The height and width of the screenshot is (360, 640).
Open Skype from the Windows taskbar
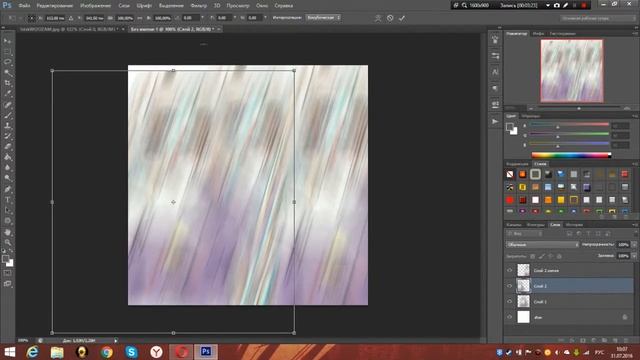click(x=131, y=351)
